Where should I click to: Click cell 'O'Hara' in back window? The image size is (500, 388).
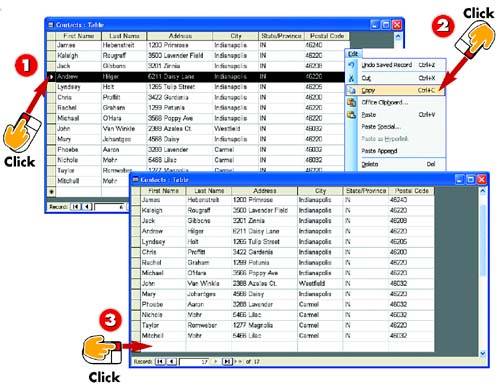click(x=124, y=118)
